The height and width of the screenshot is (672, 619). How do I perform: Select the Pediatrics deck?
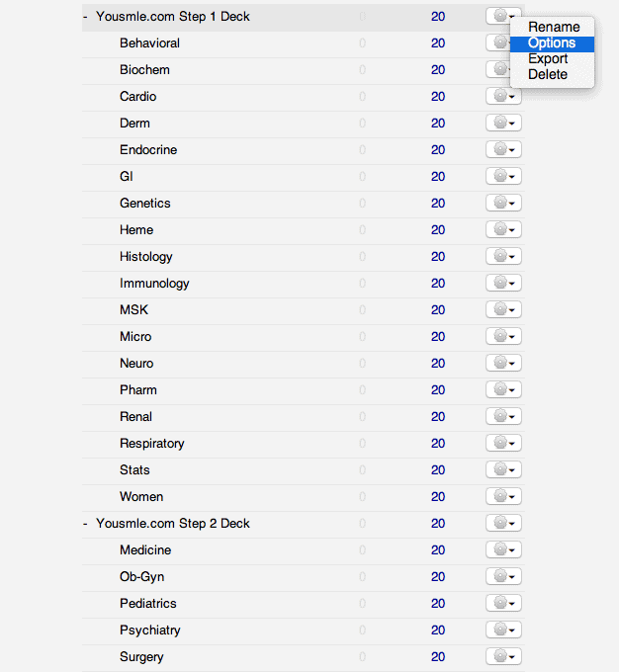(x=148, y=603)
